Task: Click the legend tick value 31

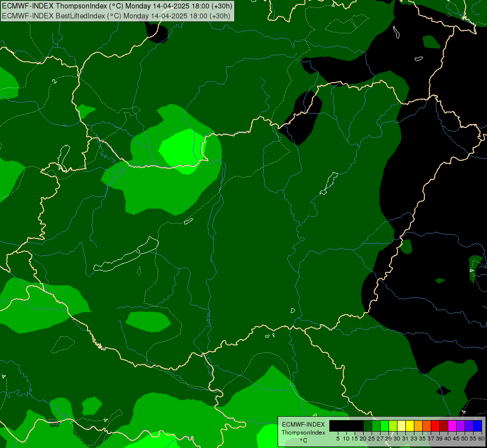Action: pos(405,439)
